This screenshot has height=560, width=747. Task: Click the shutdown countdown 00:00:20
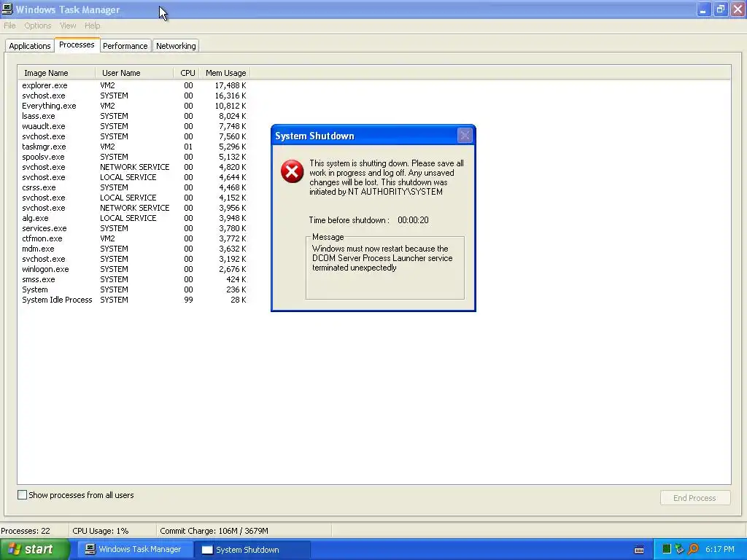pyautogui.click(x=413, y=220)
